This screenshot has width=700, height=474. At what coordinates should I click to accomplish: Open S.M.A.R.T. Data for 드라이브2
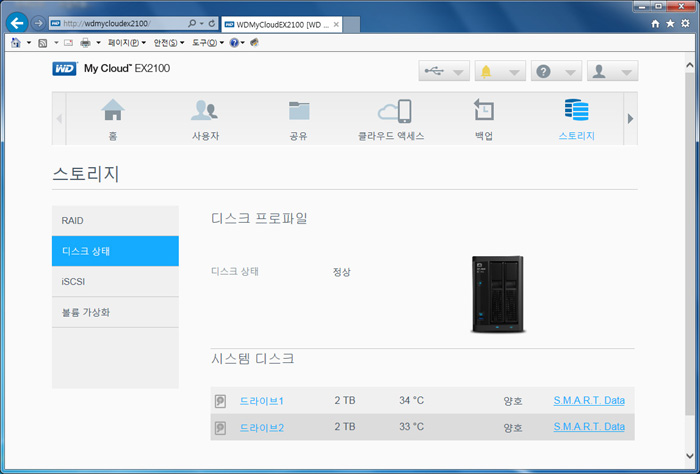[589, 427]
